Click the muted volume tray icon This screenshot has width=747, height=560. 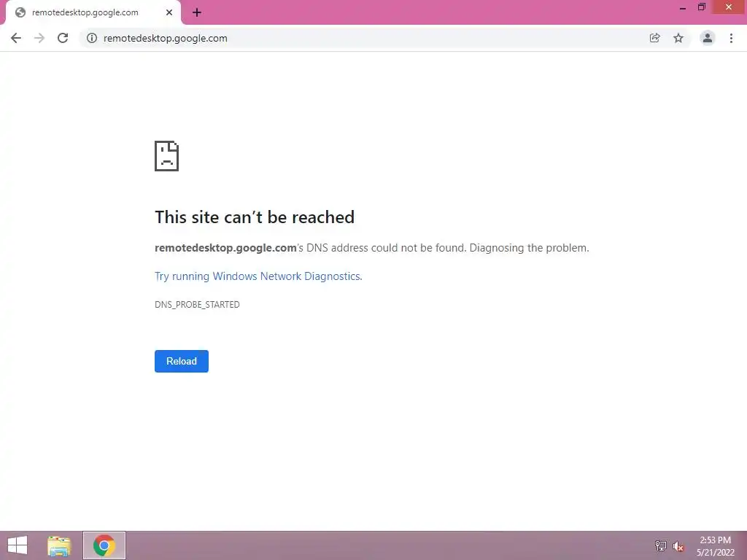click(678, 546)
